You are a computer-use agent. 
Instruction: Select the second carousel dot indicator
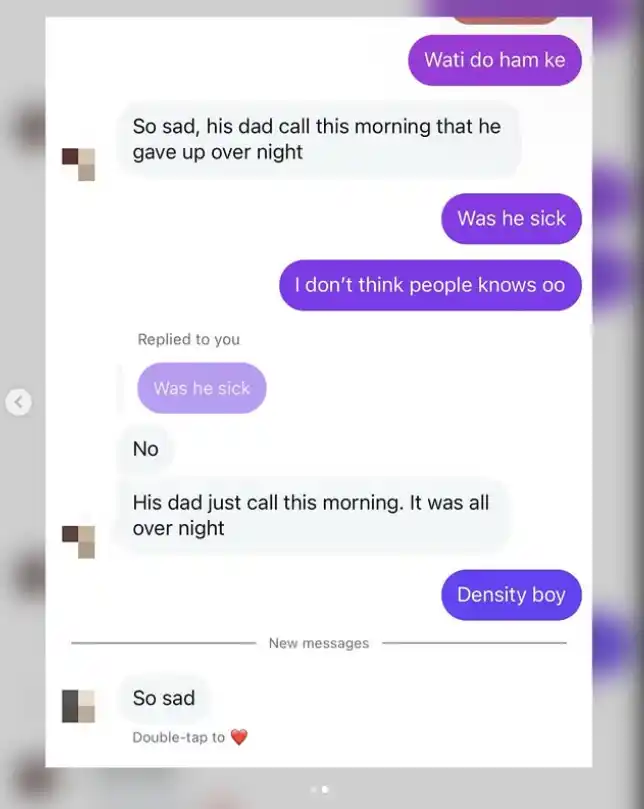tap(325, 789)
